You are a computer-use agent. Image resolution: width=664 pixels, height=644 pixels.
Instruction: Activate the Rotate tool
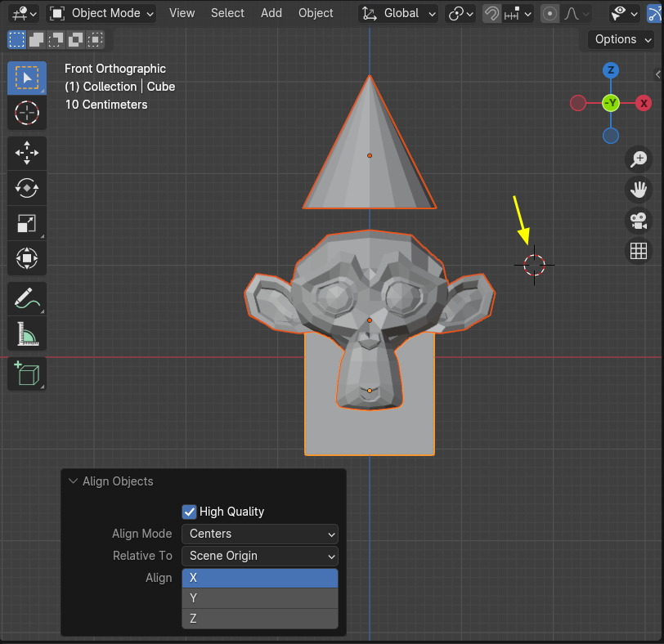point(27,188)
